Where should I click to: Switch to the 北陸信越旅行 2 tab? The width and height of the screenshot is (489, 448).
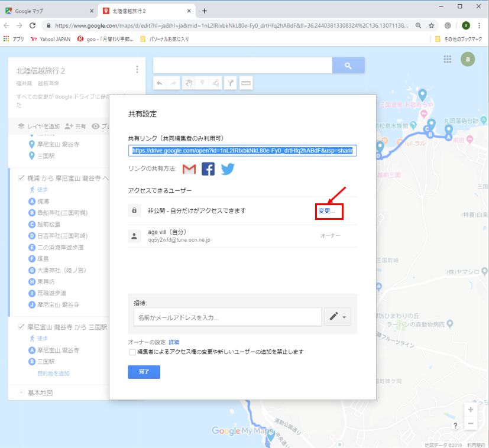[147, 11]
